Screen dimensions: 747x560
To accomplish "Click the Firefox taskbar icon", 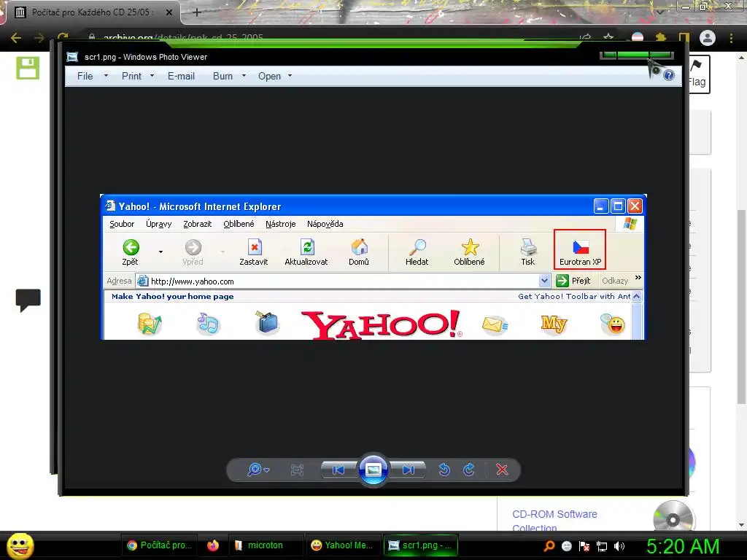I will point(212,545).
